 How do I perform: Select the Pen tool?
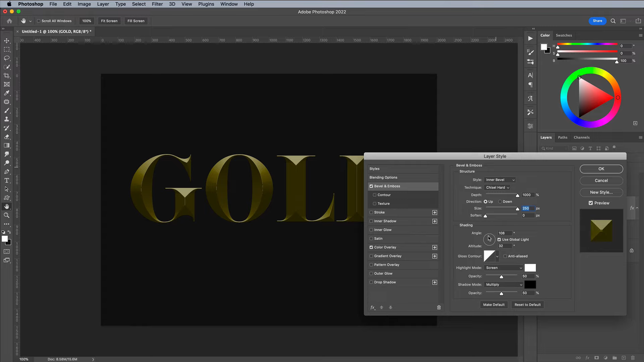point(7,172)
